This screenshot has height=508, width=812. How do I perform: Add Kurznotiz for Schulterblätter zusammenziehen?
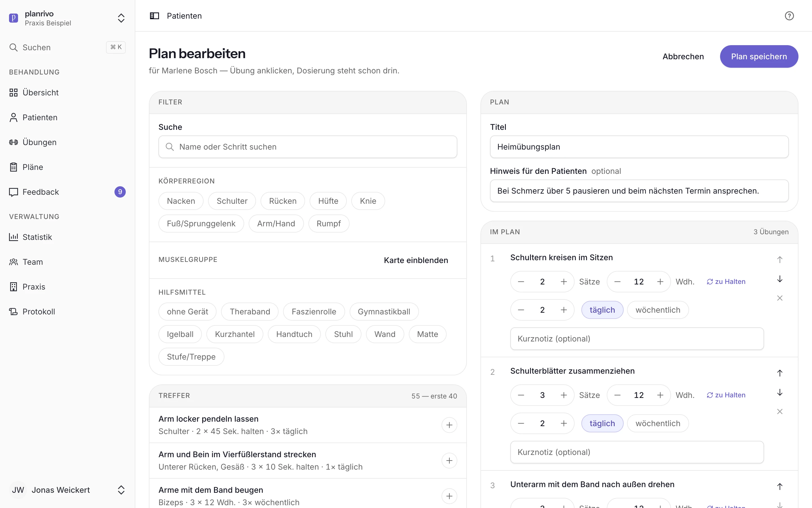(637, 452)
